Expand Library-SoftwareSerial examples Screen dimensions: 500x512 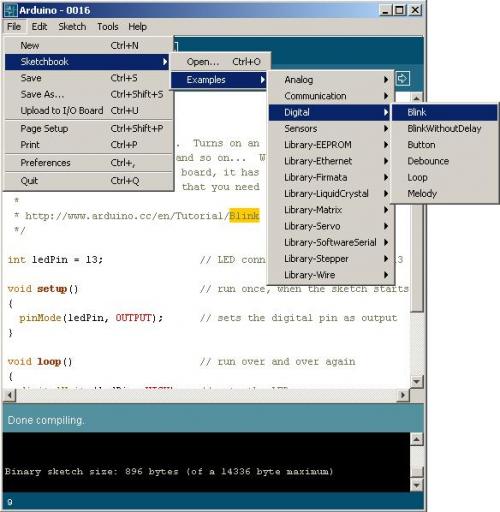331,243
